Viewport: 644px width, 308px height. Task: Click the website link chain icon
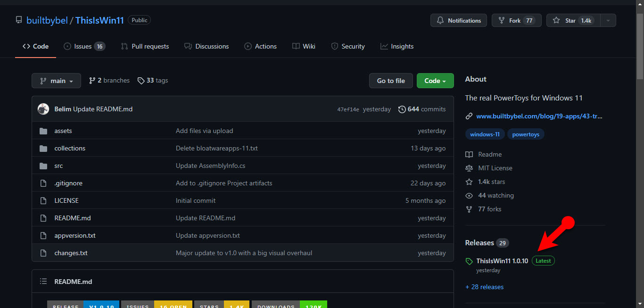click(469, 116)
